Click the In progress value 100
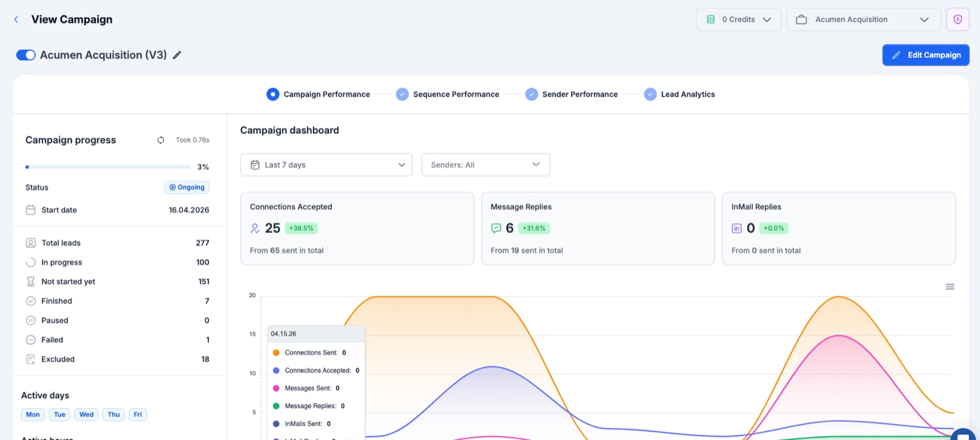The height and width of the screenshot is (440, 980). coord(203,262)
